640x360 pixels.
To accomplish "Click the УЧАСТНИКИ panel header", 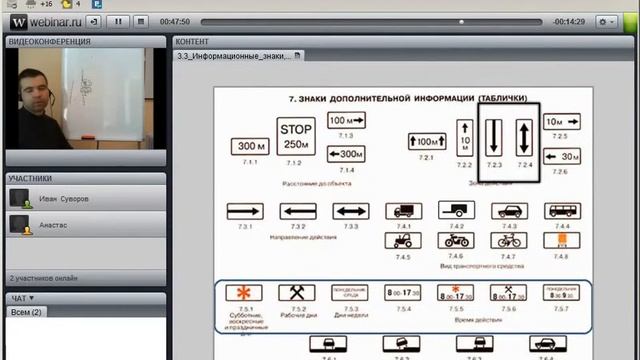I will [86, 178].
